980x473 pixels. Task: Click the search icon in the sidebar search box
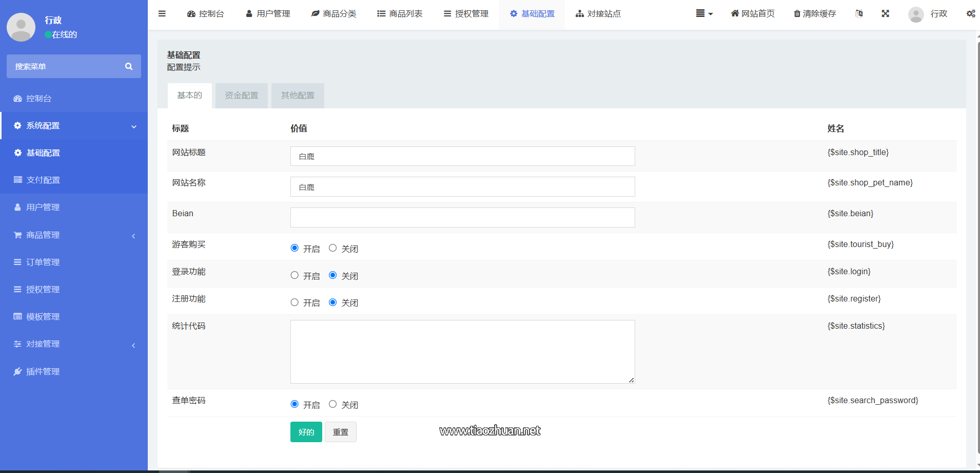pos(129,66)
